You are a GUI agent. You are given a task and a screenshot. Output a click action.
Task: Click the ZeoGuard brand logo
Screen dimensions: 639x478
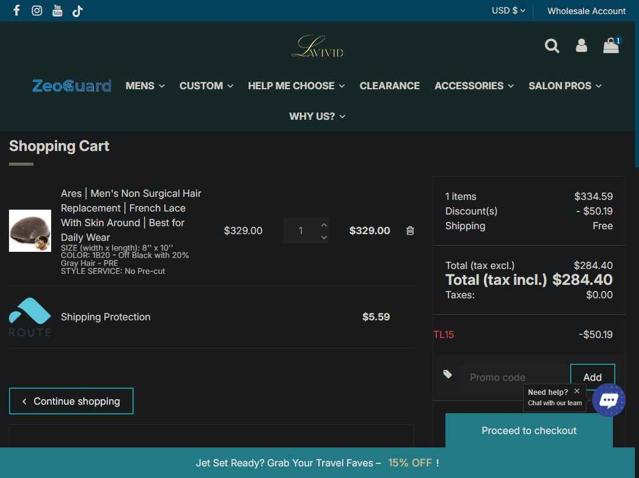(x=72, y=86)
